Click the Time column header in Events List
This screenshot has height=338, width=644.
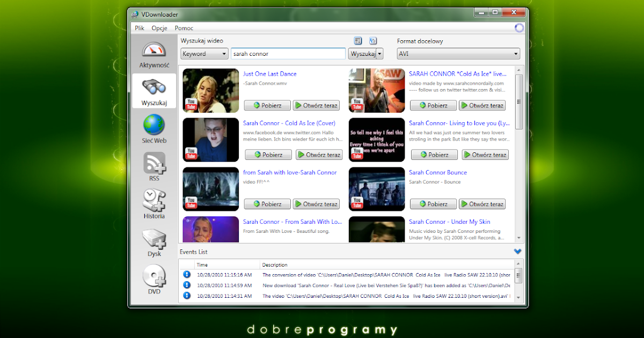[227, 264]
